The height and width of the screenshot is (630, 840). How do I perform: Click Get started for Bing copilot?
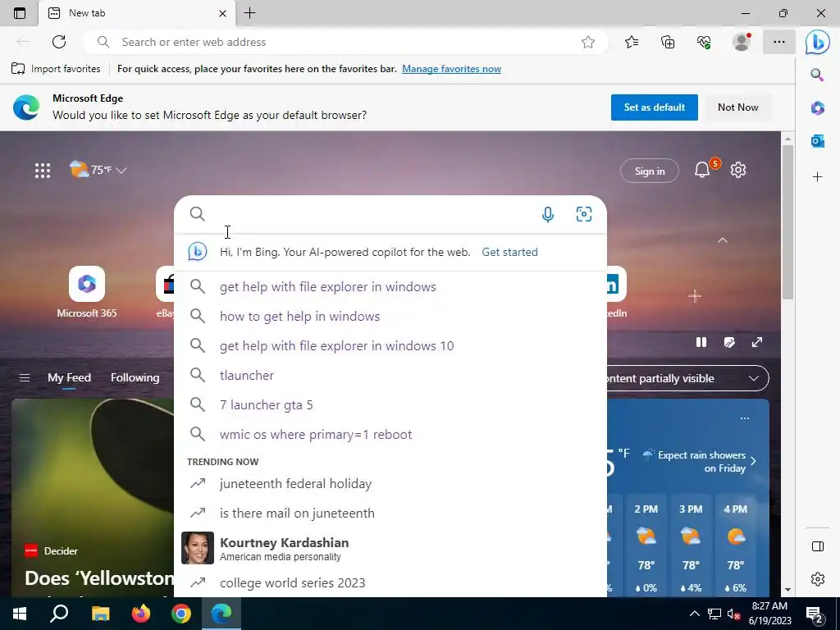509,252
